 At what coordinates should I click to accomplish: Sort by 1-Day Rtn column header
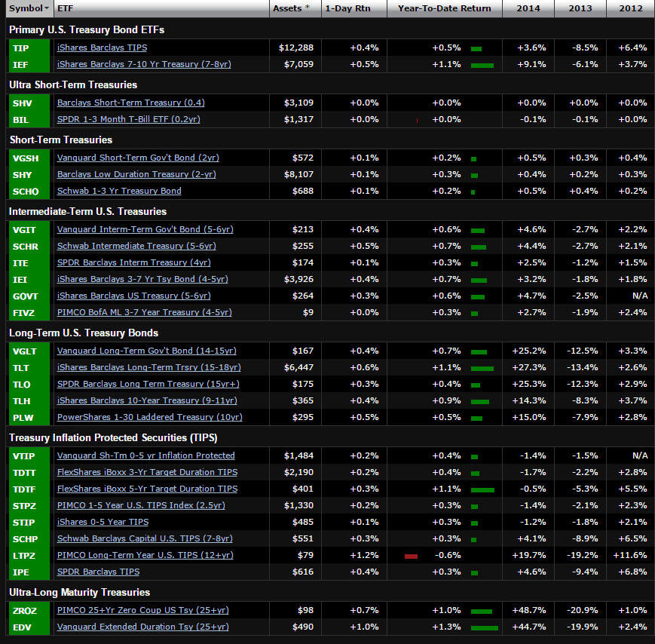pyautogui.click(x=348, y=8)
